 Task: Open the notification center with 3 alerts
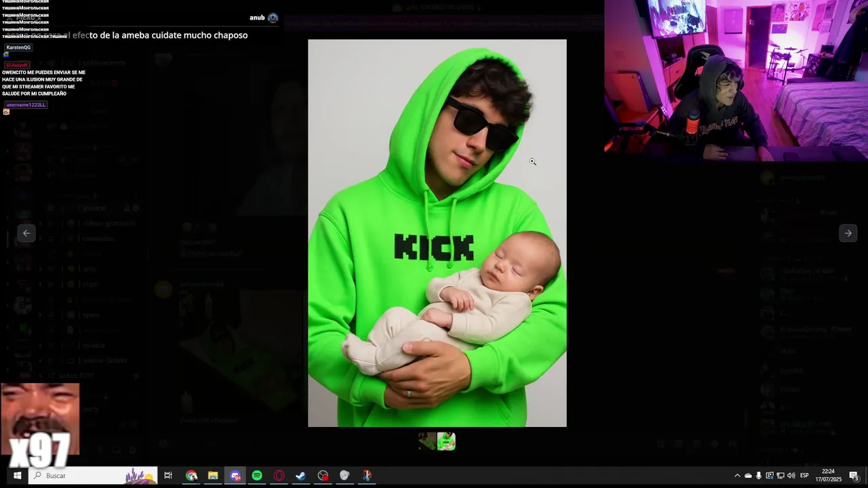[x=854, y=475]
